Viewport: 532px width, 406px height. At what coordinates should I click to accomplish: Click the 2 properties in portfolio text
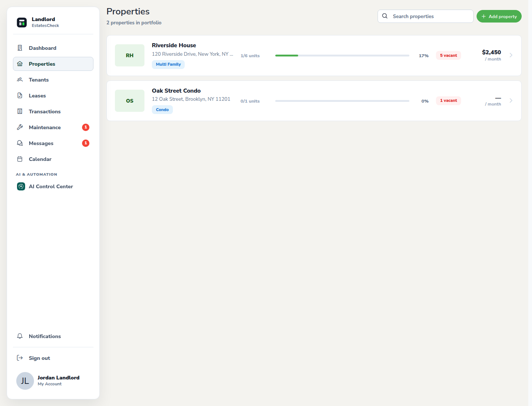coord(134,23)
